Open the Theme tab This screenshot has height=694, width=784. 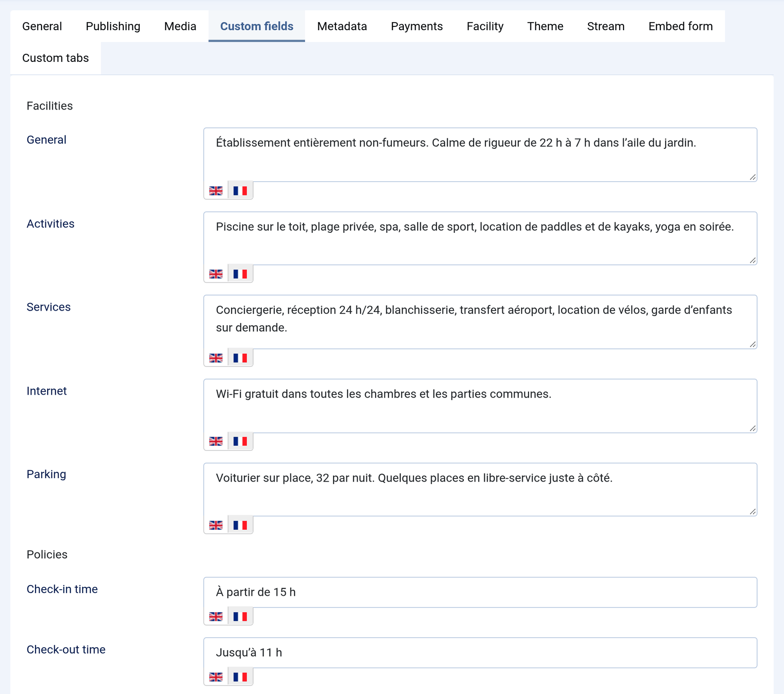(545, 26)
